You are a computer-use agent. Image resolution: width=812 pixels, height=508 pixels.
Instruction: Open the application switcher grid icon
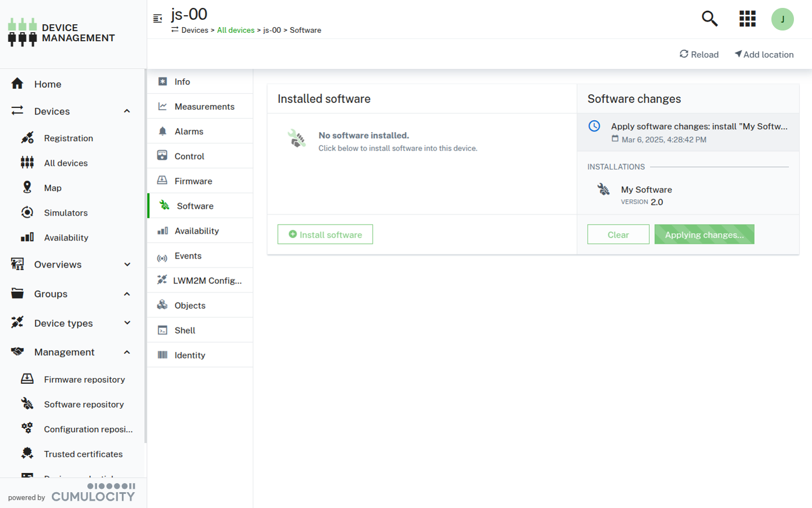pos(747,19)
